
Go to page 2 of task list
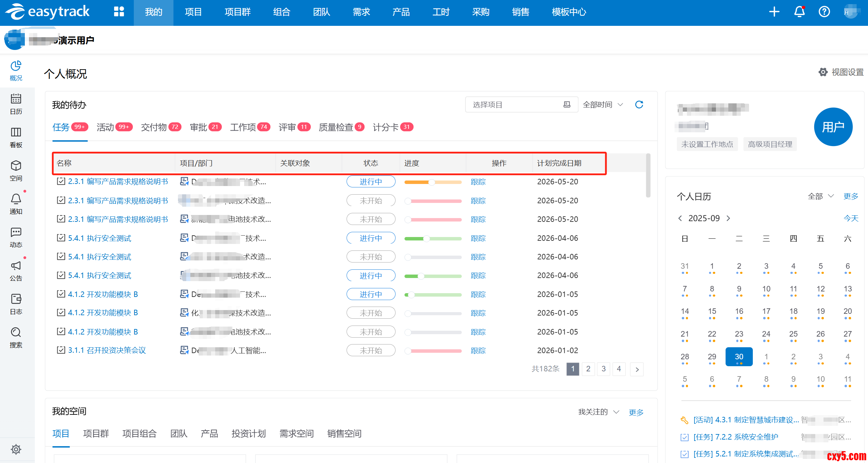(x=588, y=369)
